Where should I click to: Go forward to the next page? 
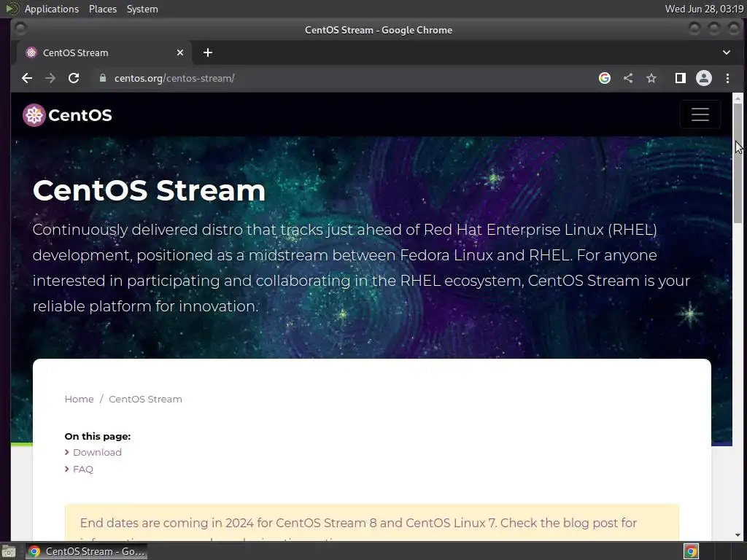50,78
